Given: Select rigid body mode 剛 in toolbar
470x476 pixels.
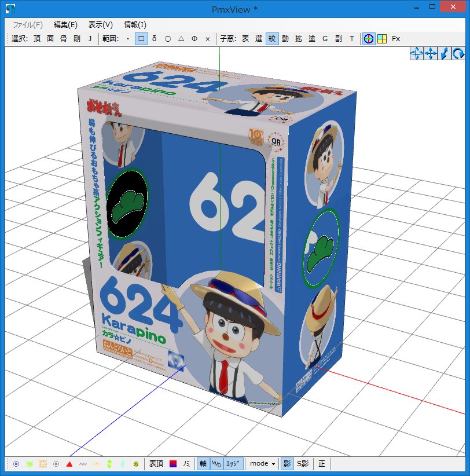Looking at the screenshot, I should click(77, 39).
